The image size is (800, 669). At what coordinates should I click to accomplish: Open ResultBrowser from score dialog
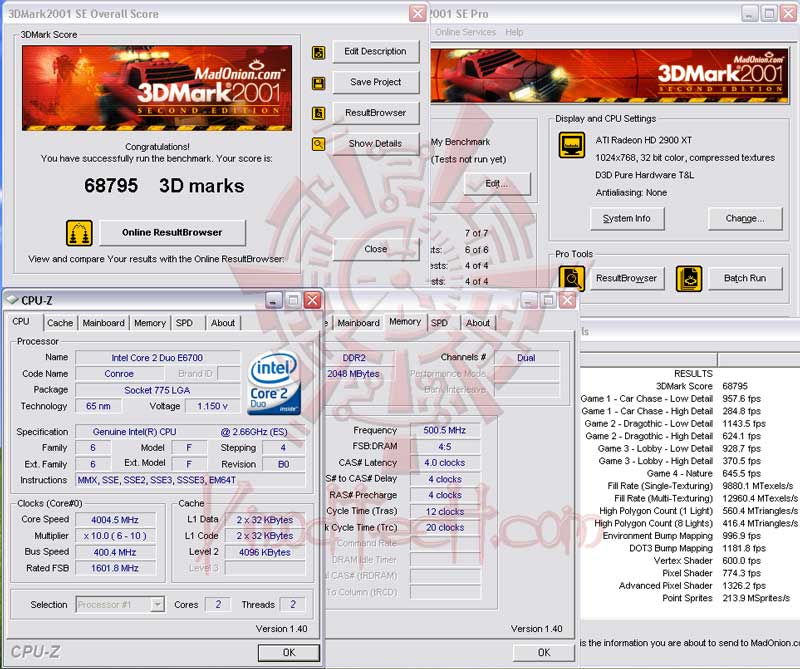coord(376,113)
